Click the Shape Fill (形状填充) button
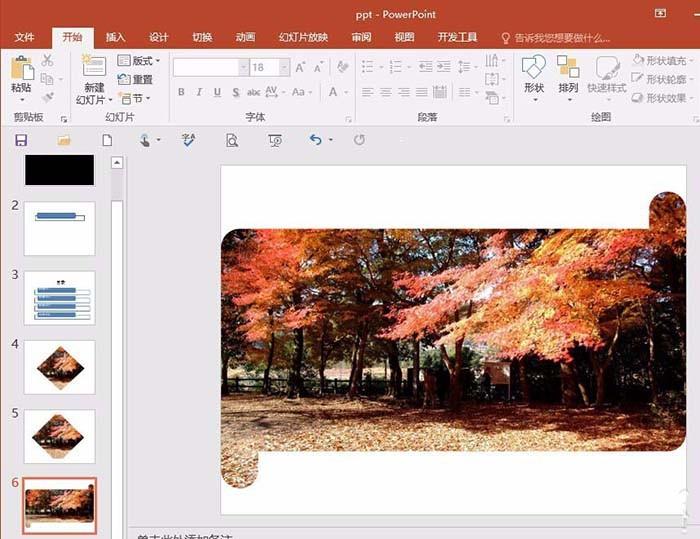 pos(660,61)
